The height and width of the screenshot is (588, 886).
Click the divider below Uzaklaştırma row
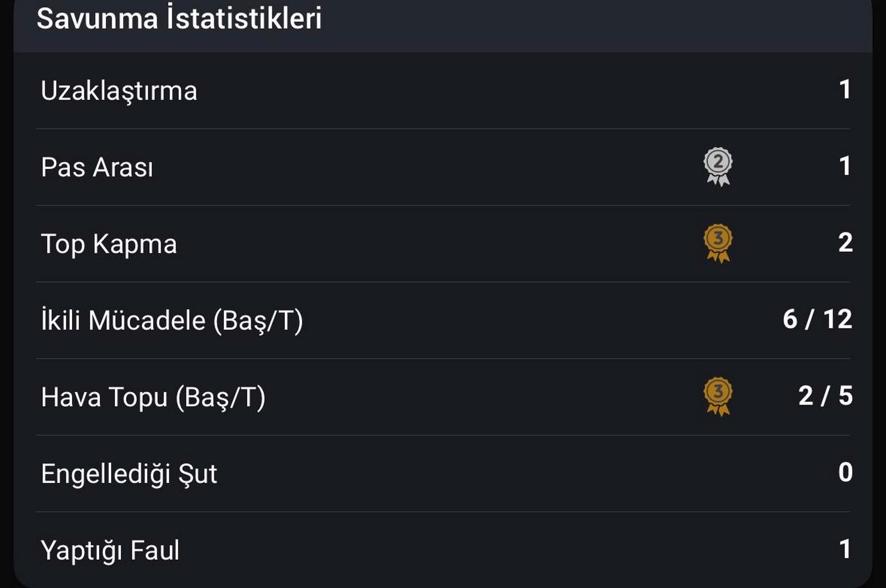tap(443, 129)
